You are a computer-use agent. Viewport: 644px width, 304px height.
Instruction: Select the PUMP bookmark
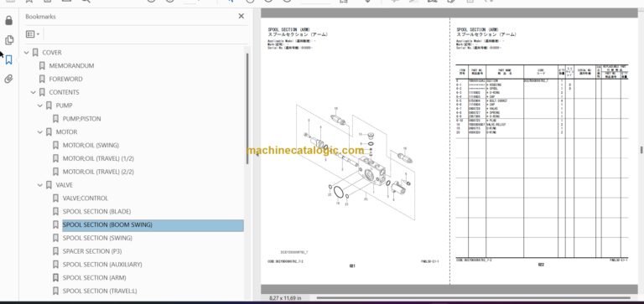click(x=64, y=106)
